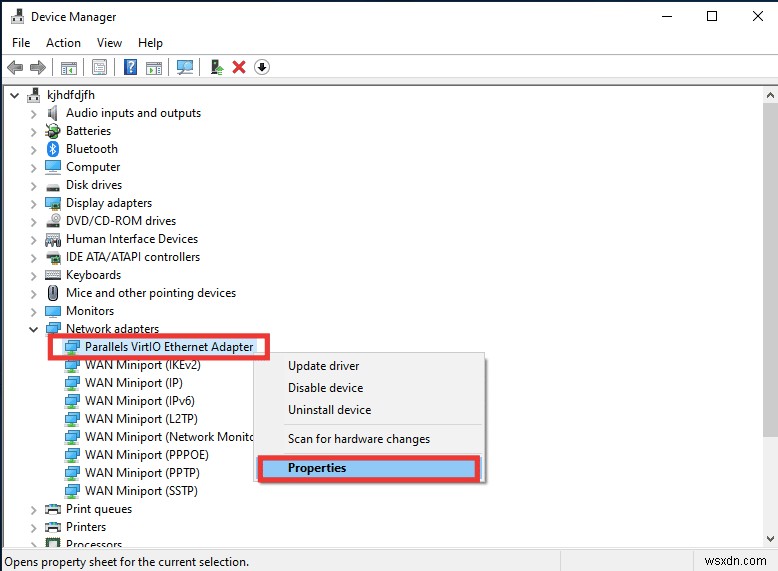The image size is (778, 571).
Task: Click the kjhdfdjfh computer root icon
Action: pos(34,95)
